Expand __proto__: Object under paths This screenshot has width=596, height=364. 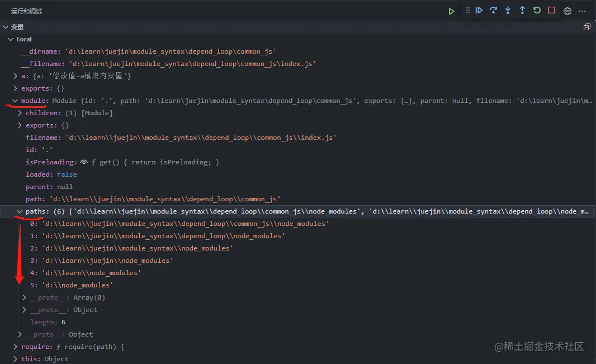(25, 310)
